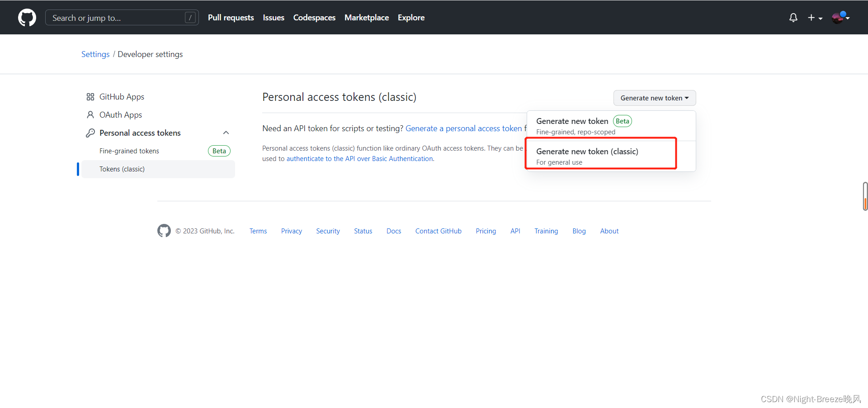
Task: Open Docs footer link
Action: click(394, 231)
